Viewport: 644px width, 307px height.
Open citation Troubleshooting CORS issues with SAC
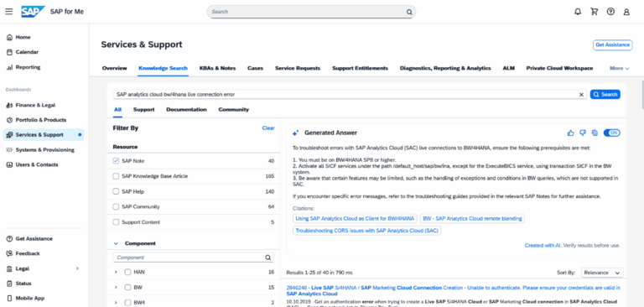pos(366,231)
